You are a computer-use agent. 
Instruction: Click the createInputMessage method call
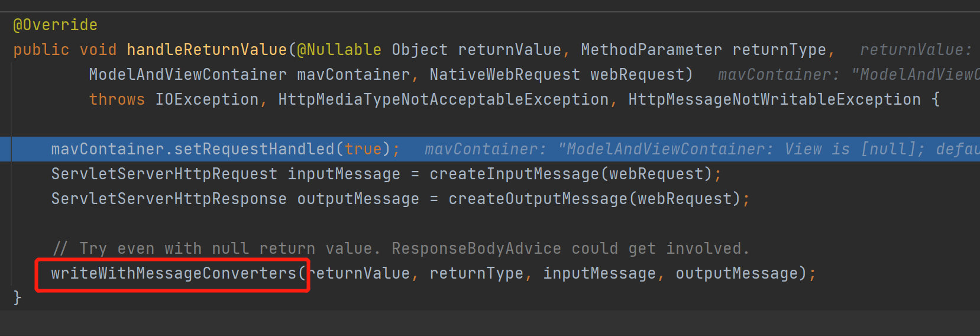click(x=514, y=174)
